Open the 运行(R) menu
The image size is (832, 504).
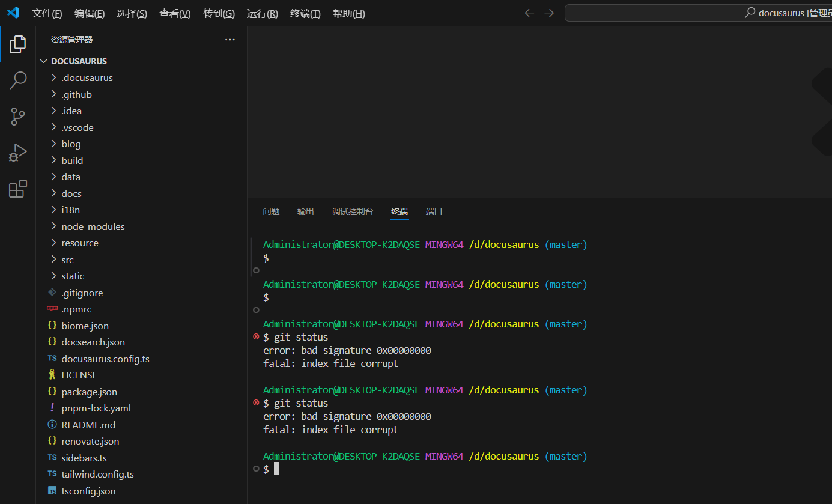pyautogui.click(x=263, y=13)
